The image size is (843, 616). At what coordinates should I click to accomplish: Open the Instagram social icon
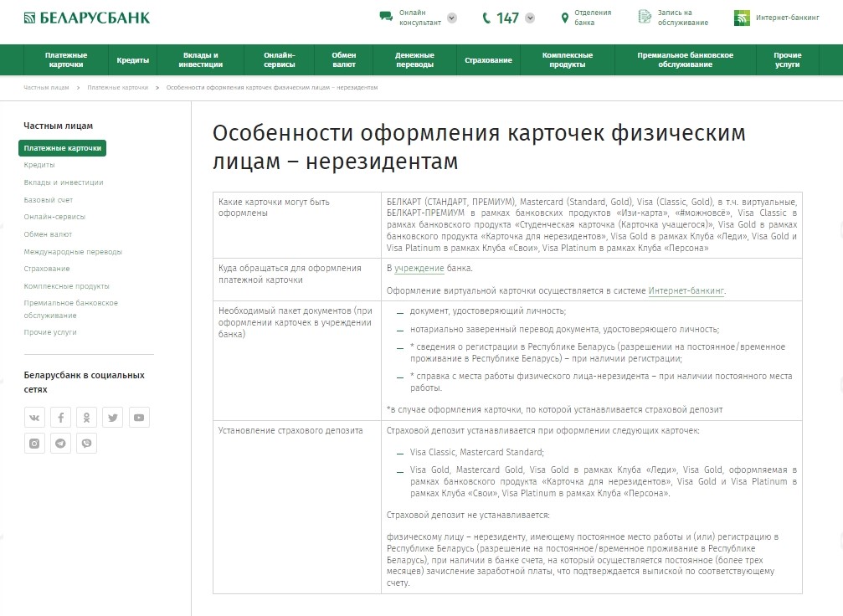coord(34,444)
